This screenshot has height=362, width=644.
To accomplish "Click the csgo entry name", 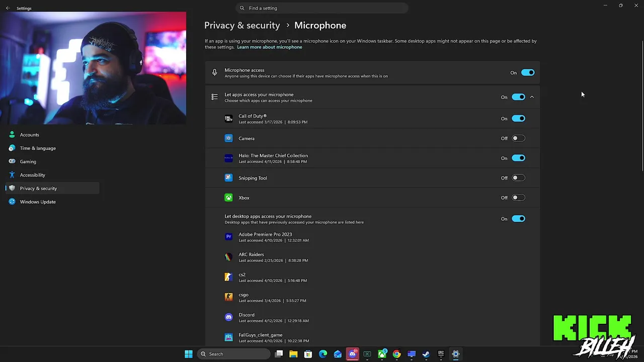I will [x=244, y=295].
